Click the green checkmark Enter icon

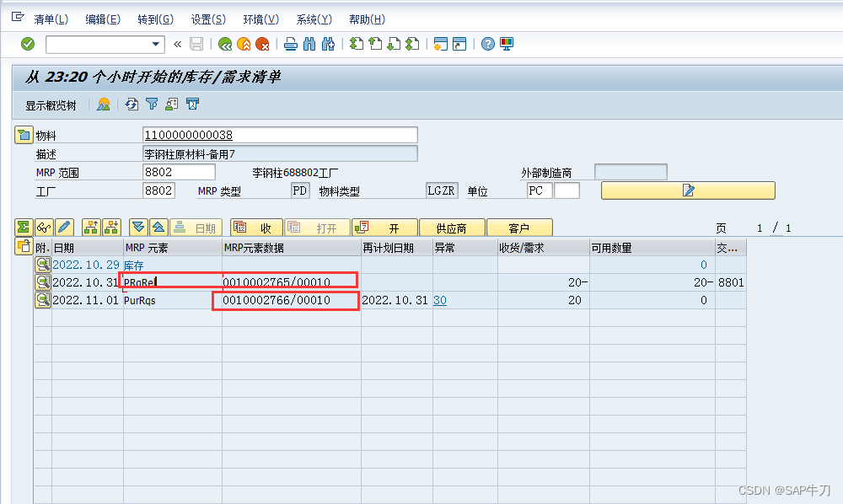(28, 44)
